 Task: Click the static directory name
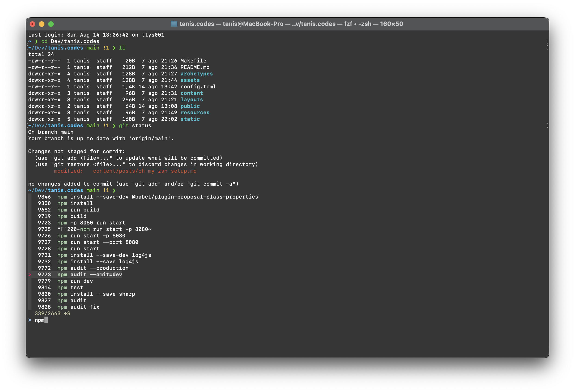tap(190, 119)
